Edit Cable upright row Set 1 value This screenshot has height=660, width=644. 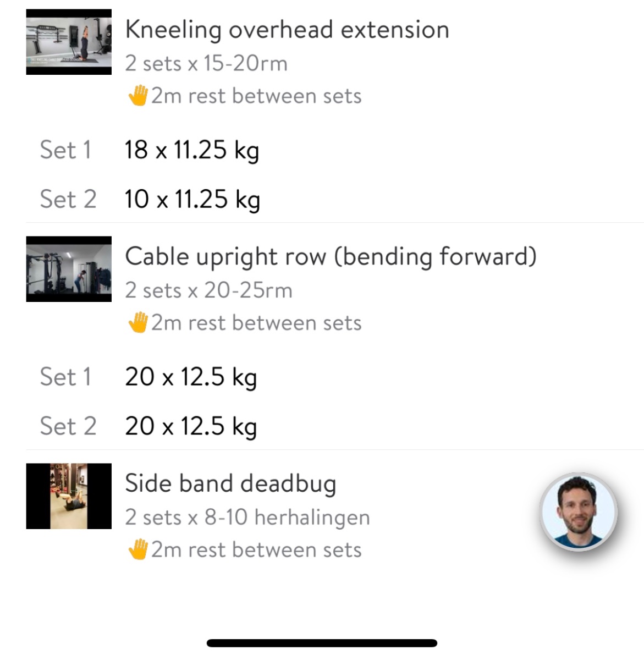coord(190,377)
